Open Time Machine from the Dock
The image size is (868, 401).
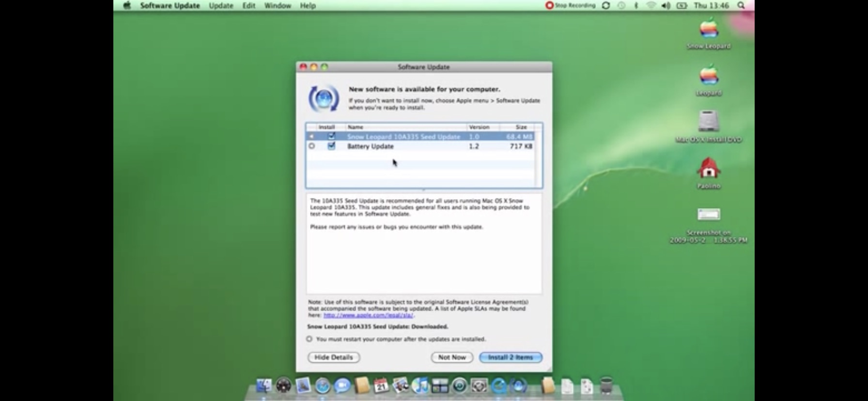tap(459, 386)
